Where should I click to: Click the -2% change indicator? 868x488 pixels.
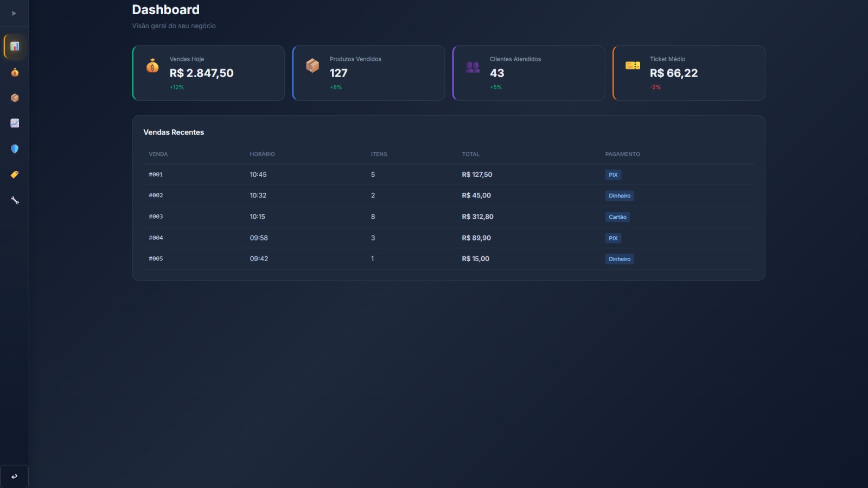pos(655,87)
